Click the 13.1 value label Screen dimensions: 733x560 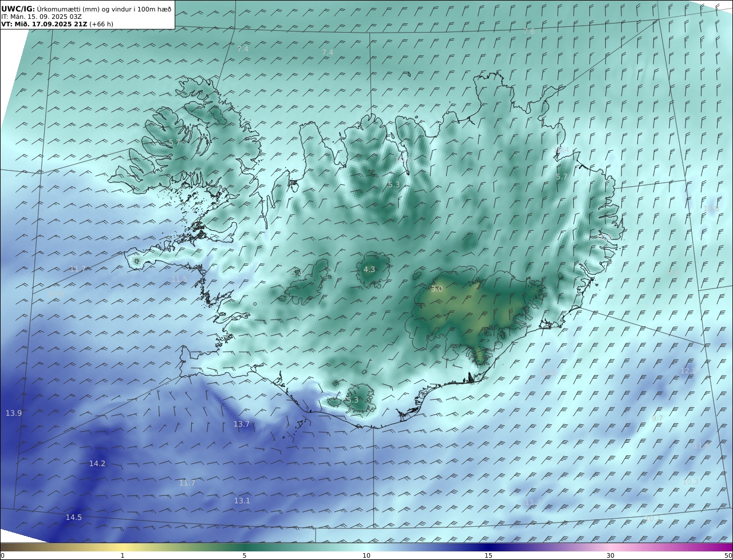(x=242, y=500)
